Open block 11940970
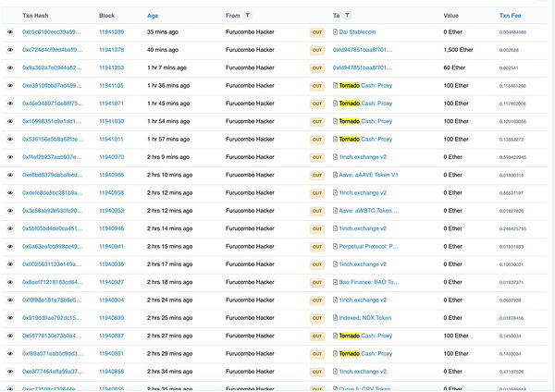 point(112,157)
